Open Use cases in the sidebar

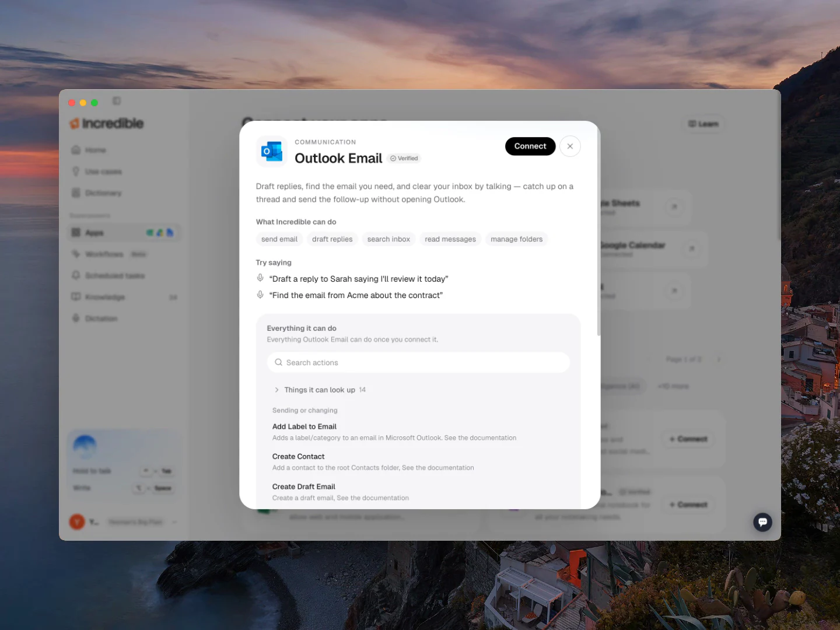[x=124, y=171]
